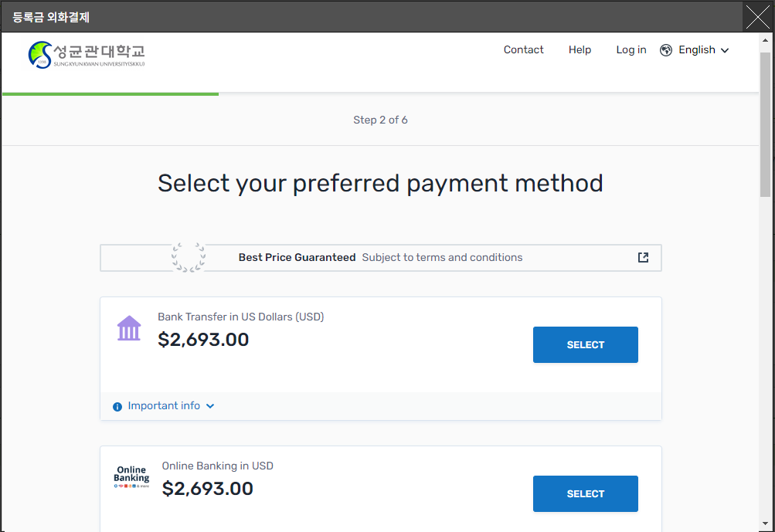Click the blue info circle icon
This screenshot has height=532, width=775.
click(117, 407)
